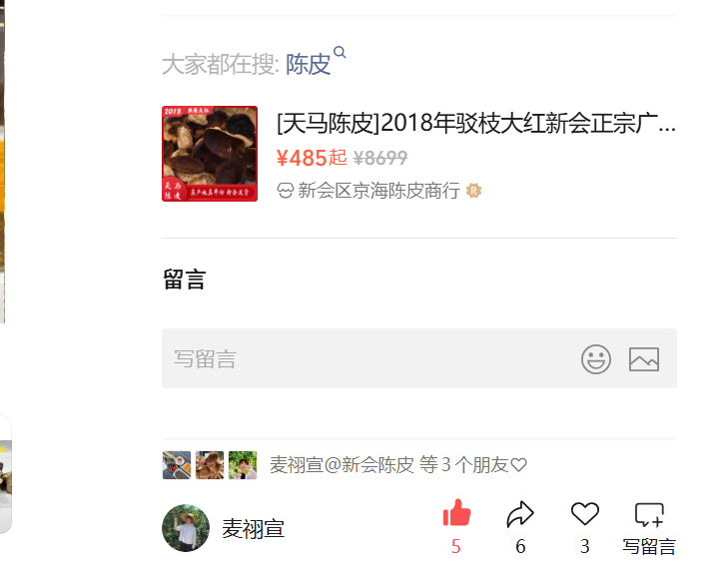This screenshot has width=728, height=574.
Task: Click the image upload icon in comment box
Action: (x=644, y=359)
